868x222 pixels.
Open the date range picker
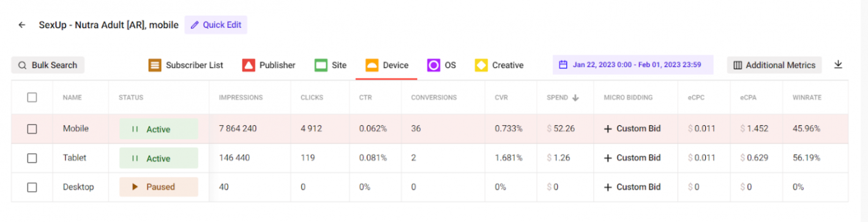[633, 64]
